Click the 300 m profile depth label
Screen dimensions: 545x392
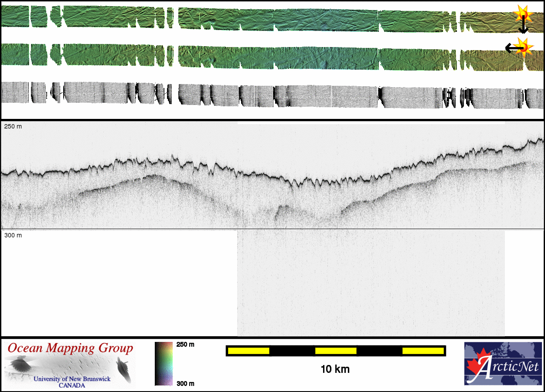13,235
